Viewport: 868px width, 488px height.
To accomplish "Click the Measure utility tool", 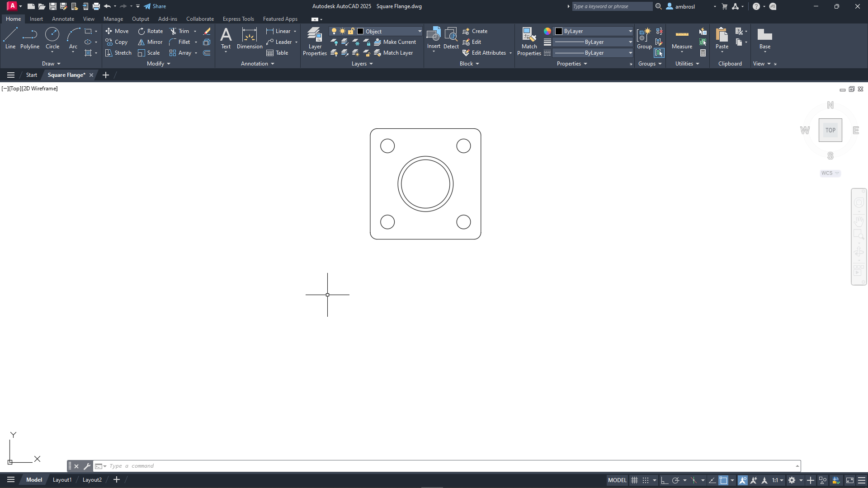I will click(x=682, y=38).
